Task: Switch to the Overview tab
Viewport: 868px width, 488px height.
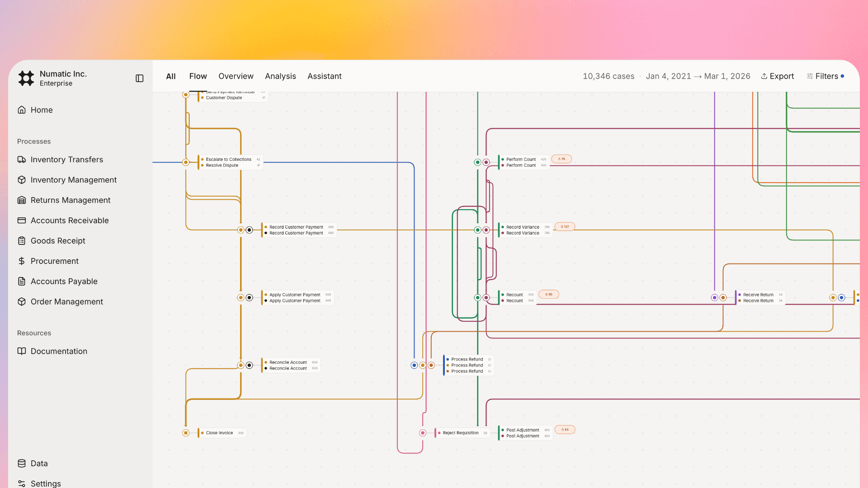Action: pos(236,76)
